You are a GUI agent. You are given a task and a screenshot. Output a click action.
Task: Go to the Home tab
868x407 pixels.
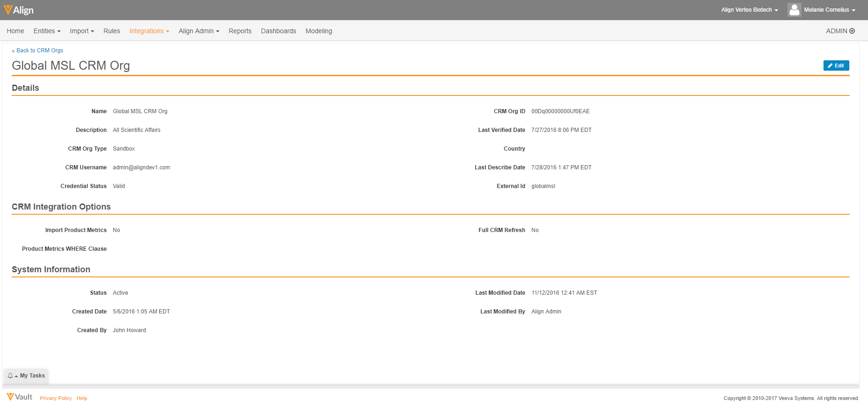pos(15,31)
